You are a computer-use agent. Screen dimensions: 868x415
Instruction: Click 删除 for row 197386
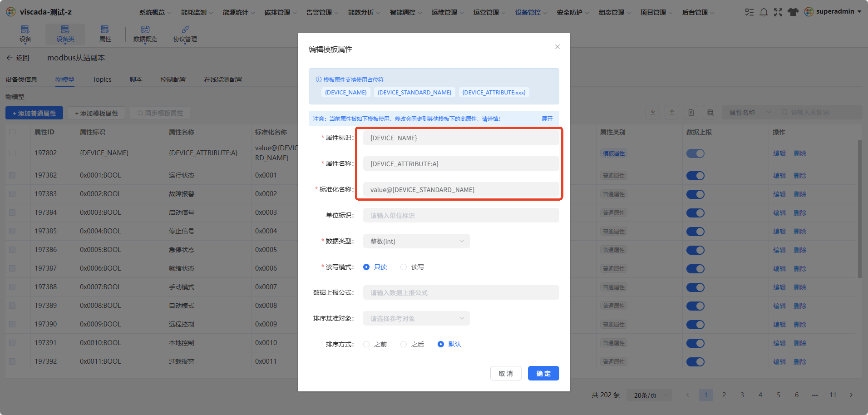[800, 250]
